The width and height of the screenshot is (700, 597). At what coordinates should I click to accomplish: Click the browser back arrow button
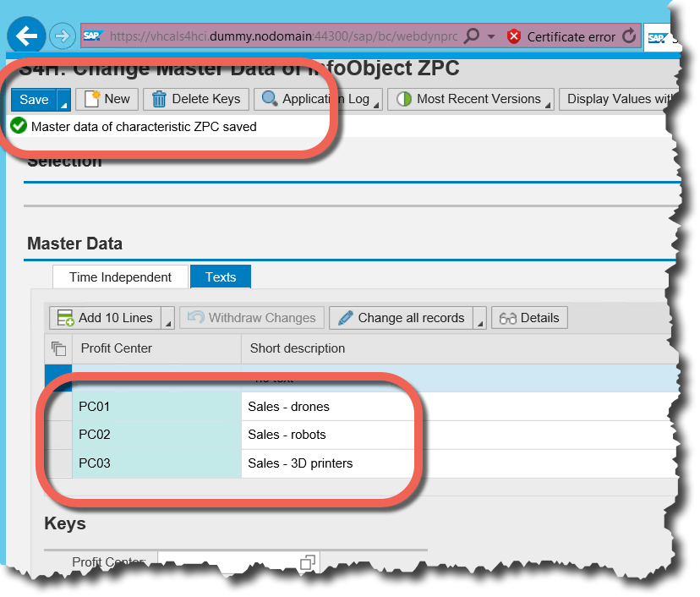(x=27, y=36)
